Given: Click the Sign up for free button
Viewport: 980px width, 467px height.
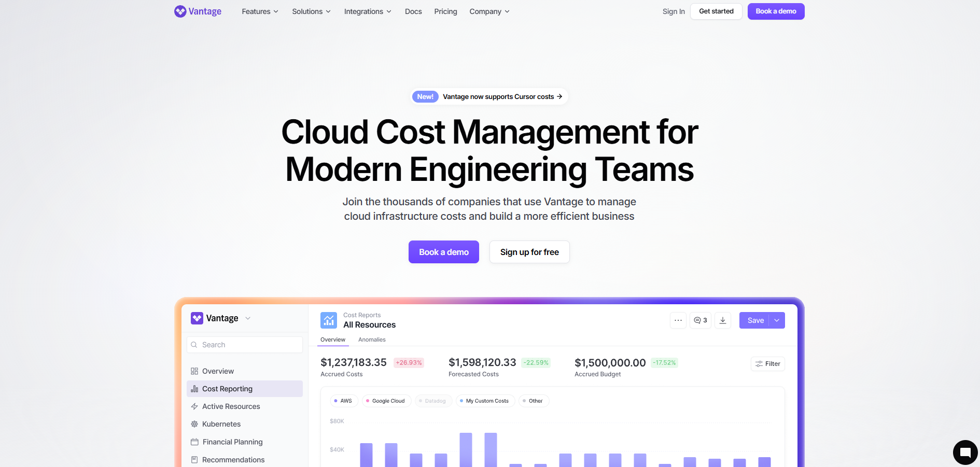Looking at the screenshot, I should tap(529, 252).
